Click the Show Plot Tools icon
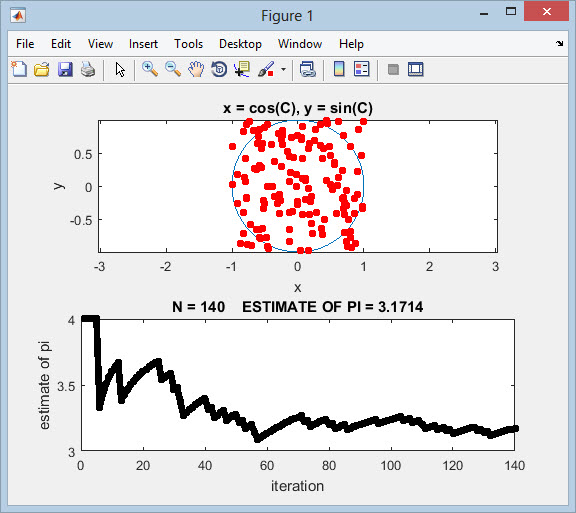This screenshot has height=513, width=576. click(415, 69)
